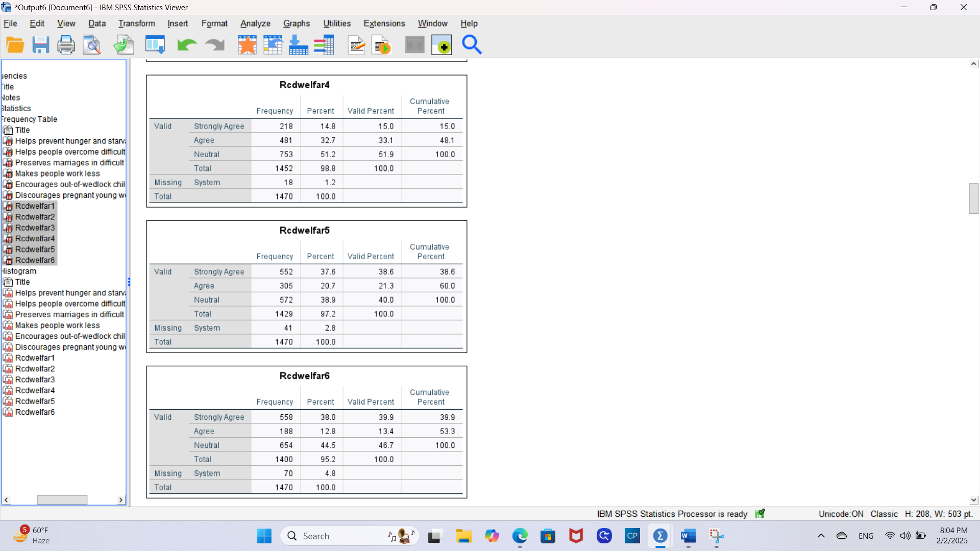Collapse the Frequency Table section
Image resolution: width=980 pixels, height=551 pixels.
29,119
